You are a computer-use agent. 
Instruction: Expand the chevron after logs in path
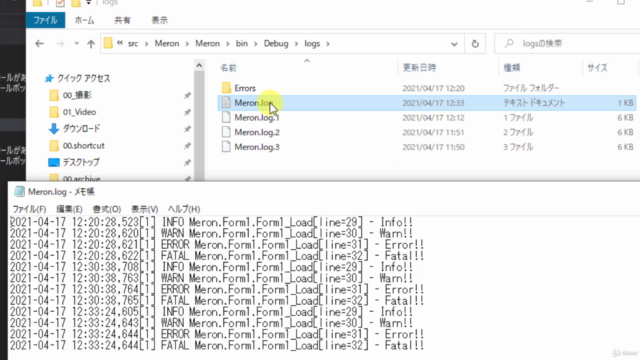328,44
